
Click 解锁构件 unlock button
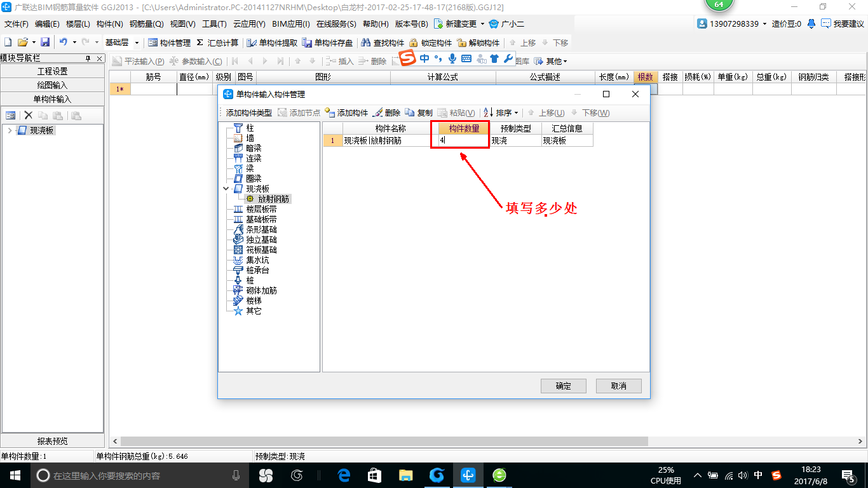tap(478, 43)
